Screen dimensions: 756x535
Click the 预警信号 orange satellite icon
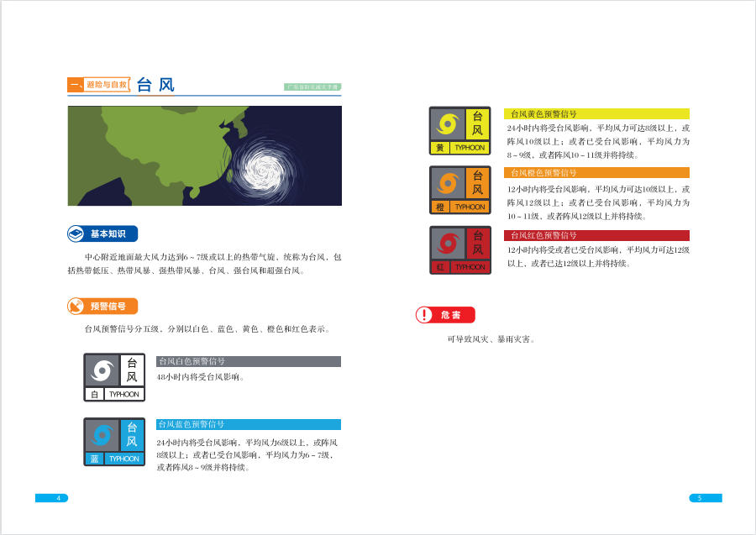pyautogui.click(x=76, y=307)
